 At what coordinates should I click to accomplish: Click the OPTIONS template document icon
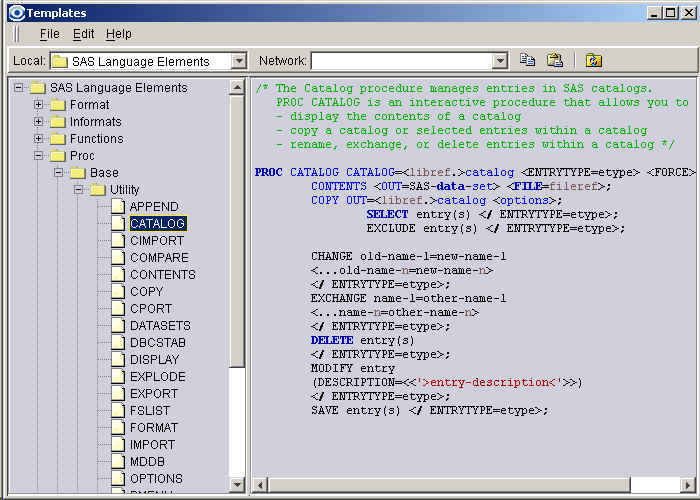(x=118, y=478)
